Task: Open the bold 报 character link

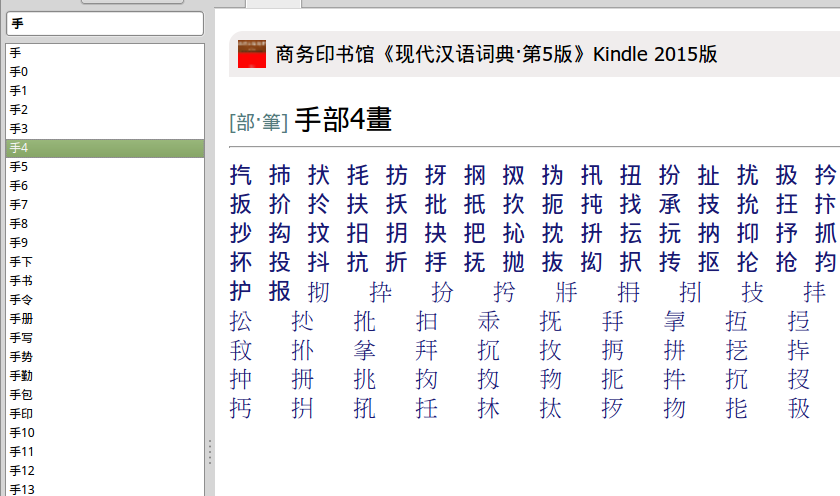Action: tap(280, 291)
